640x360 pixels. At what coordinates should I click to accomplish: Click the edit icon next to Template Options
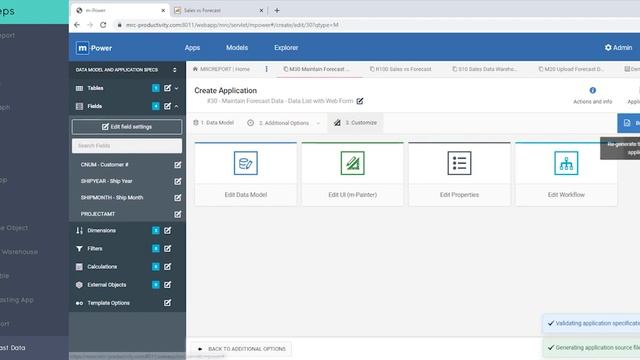(x=167, y=302)
